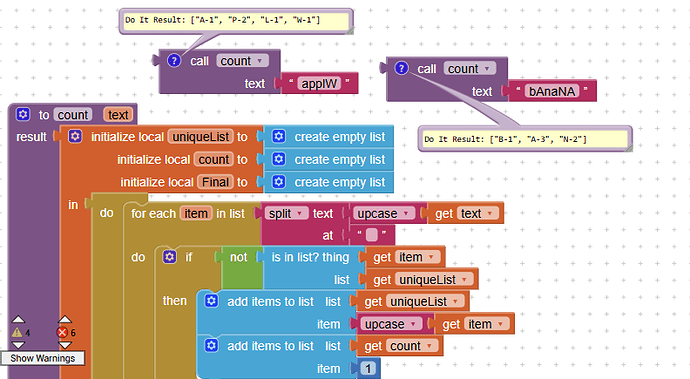Click the gear icon on the initialize local uniqueList block
Viewport: 690px width, 379px height.
click(x=75, y=136)
